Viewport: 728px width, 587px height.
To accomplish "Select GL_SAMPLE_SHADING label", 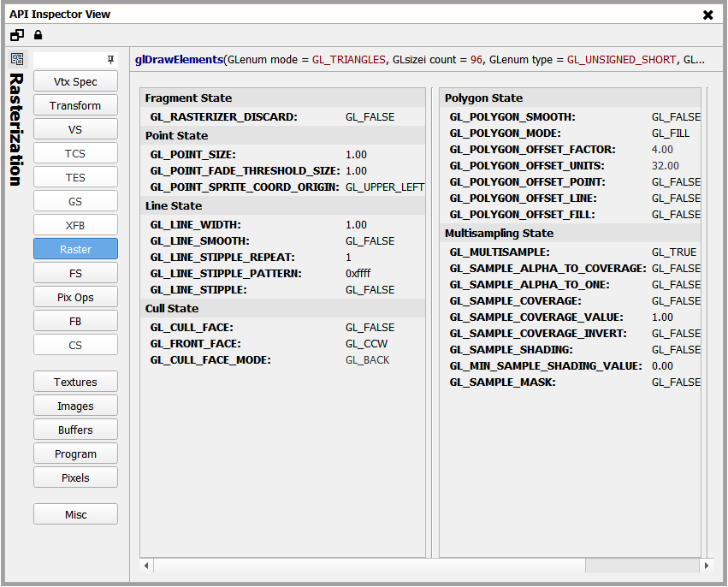I will click(x=512, y=350).
